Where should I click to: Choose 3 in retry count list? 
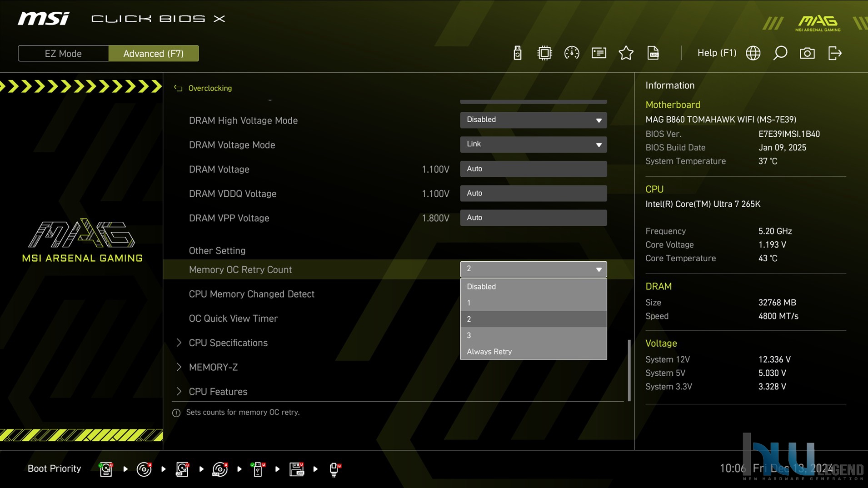click(x=533, y=335)
